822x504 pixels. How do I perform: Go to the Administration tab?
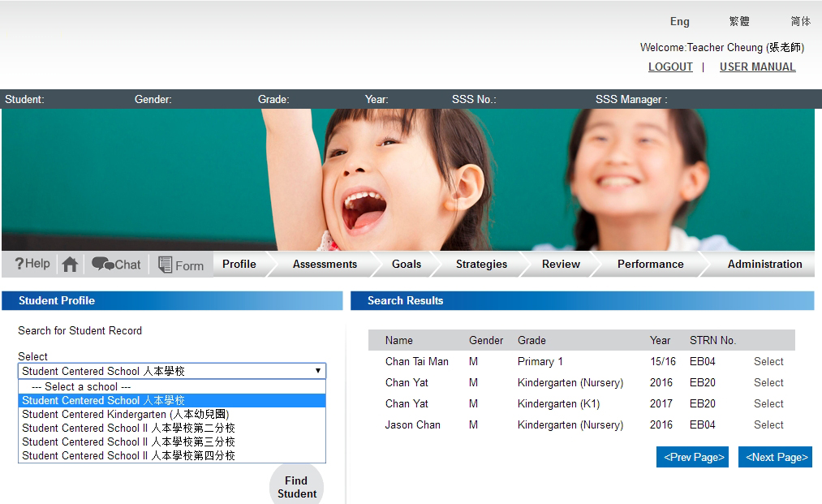point(764,264)
